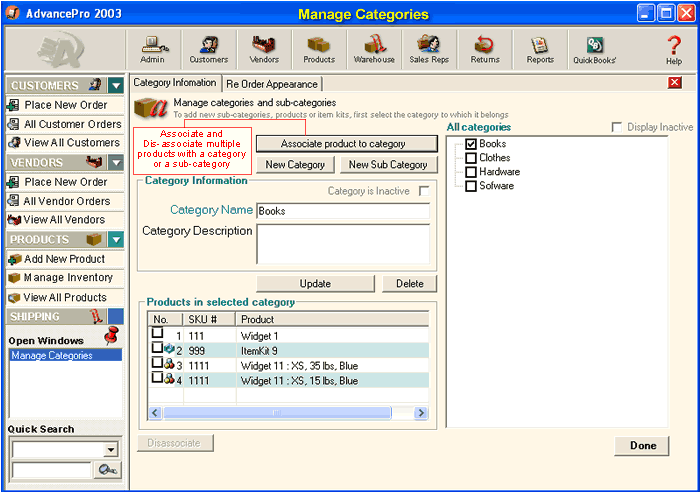700x492 pixels.
Task: Open the Quick Search dropdown
Action: [x=111, y=450]
